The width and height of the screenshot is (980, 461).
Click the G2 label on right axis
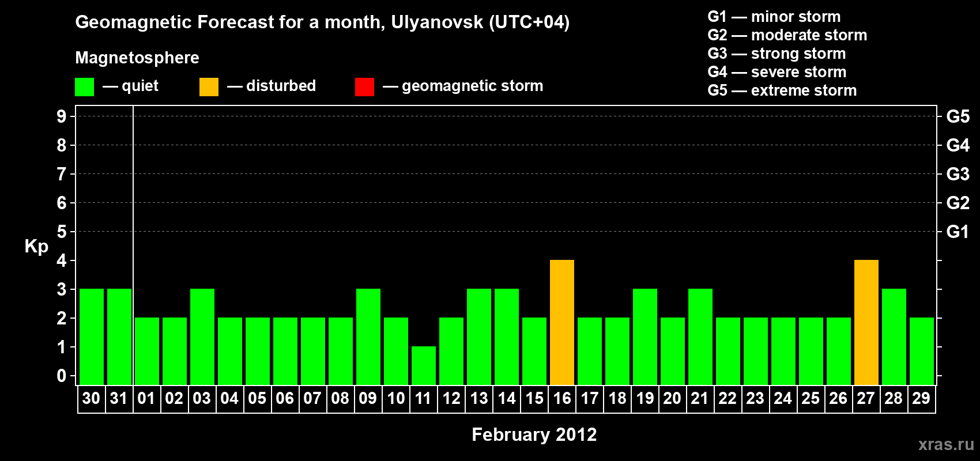point(958,203)
